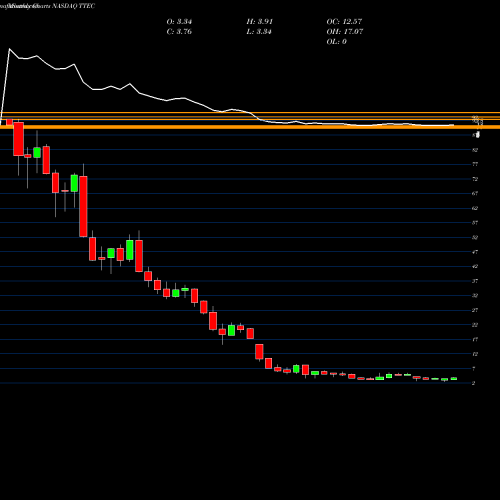Click the 32 price axis label
This screenshot has height=500, width=500.
[x=475, y=296]
